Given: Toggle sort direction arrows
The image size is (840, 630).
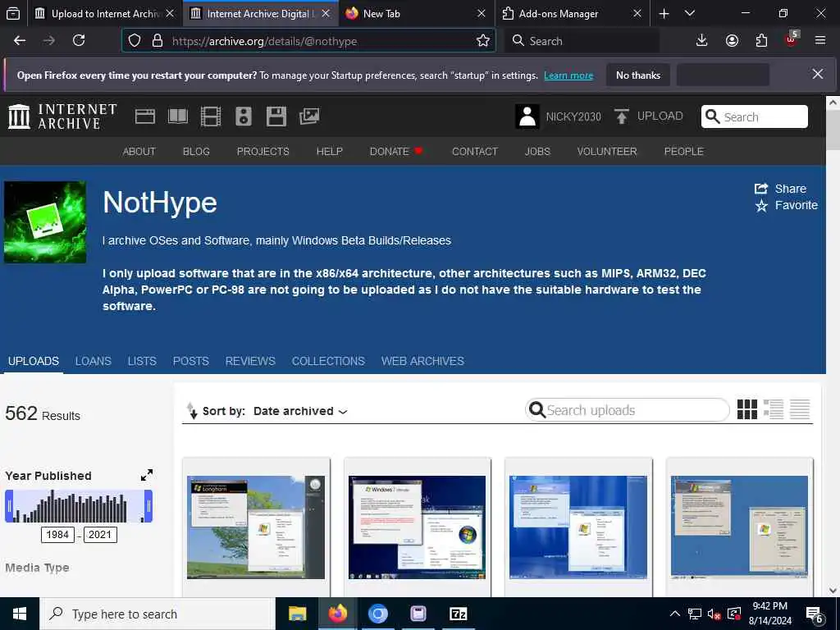Looking at the screenshot, I should pyautogui.click(x=191, y=410).
